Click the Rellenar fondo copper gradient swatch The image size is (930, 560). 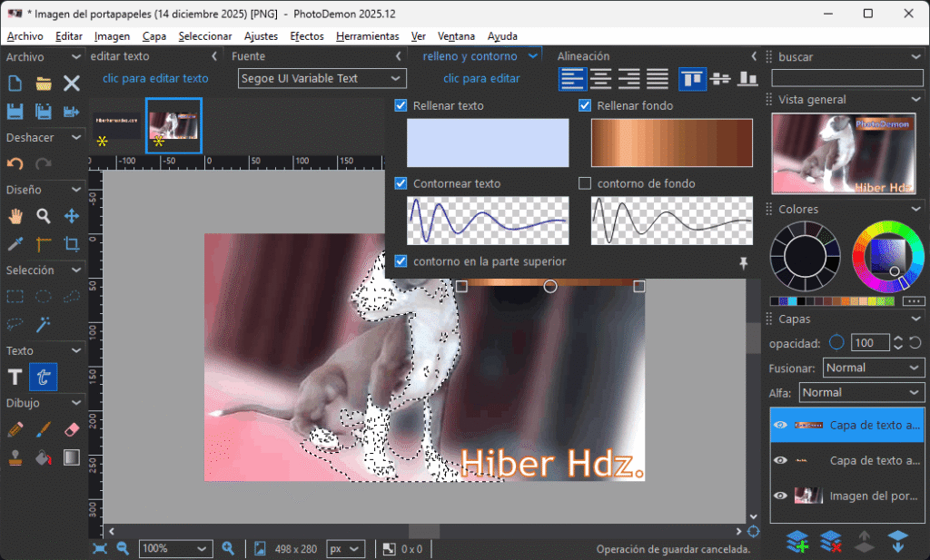671,142
